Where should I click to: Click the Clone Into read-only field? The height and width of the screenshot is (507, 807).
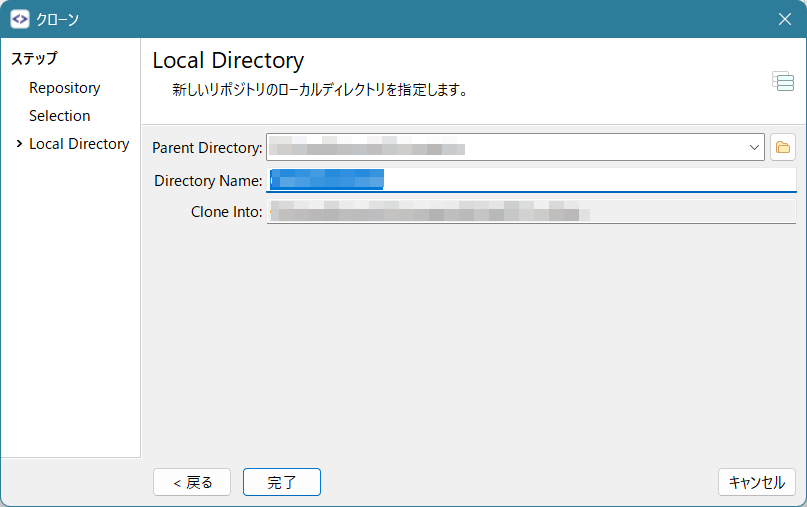(x=531, y=211)
